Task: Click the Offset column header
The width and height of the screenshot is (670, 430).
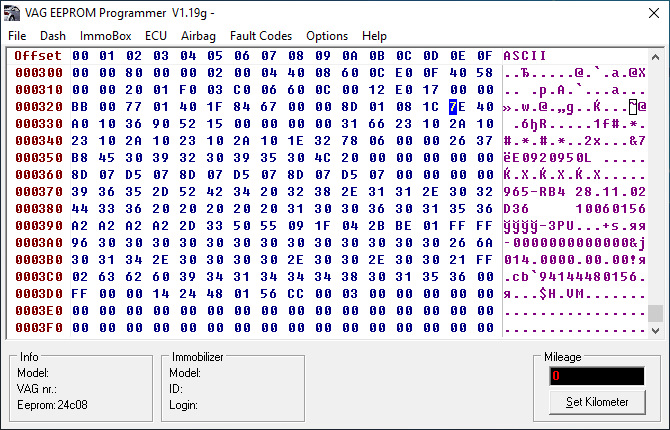Action: coord(38,56)
